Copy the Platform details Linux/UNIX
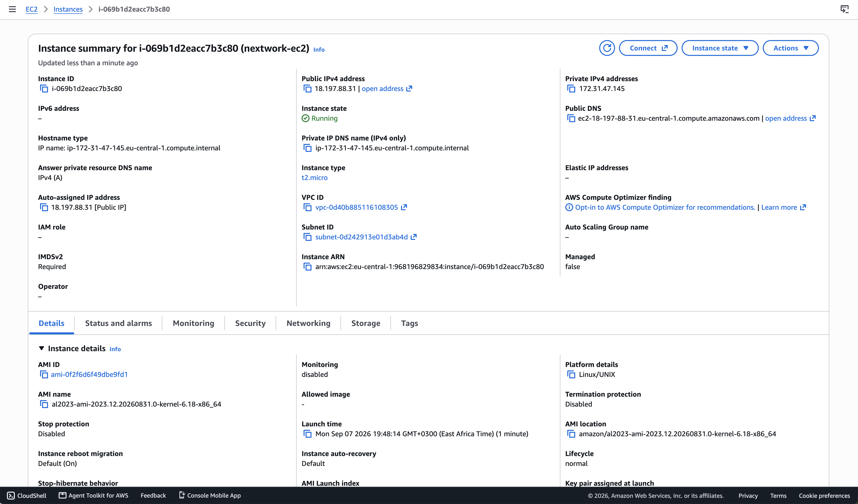 pyautogui.click(x=571, y=375)
